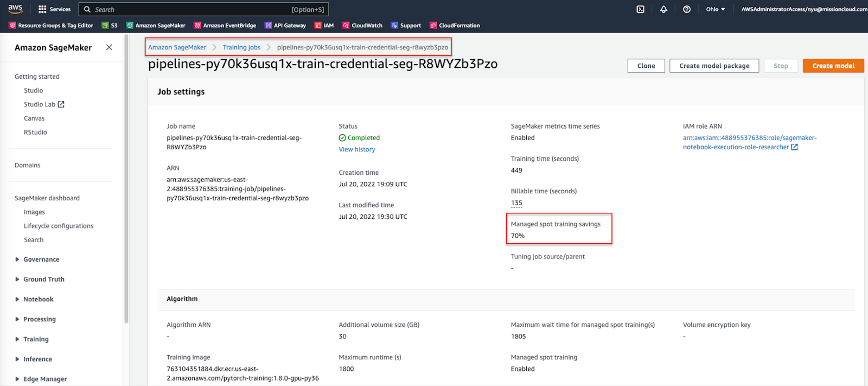Click the help question mark icon
Screen dimensions: 868x386
point(687,9)
